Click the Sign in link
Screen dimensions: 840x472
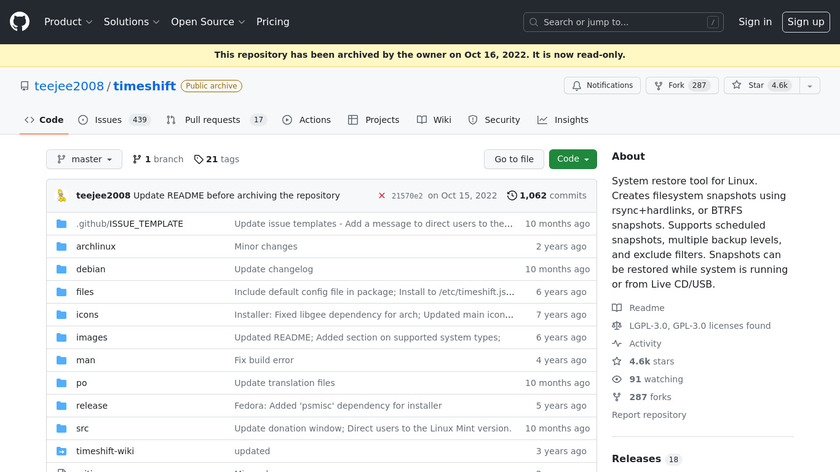click(x=755, y=22)
